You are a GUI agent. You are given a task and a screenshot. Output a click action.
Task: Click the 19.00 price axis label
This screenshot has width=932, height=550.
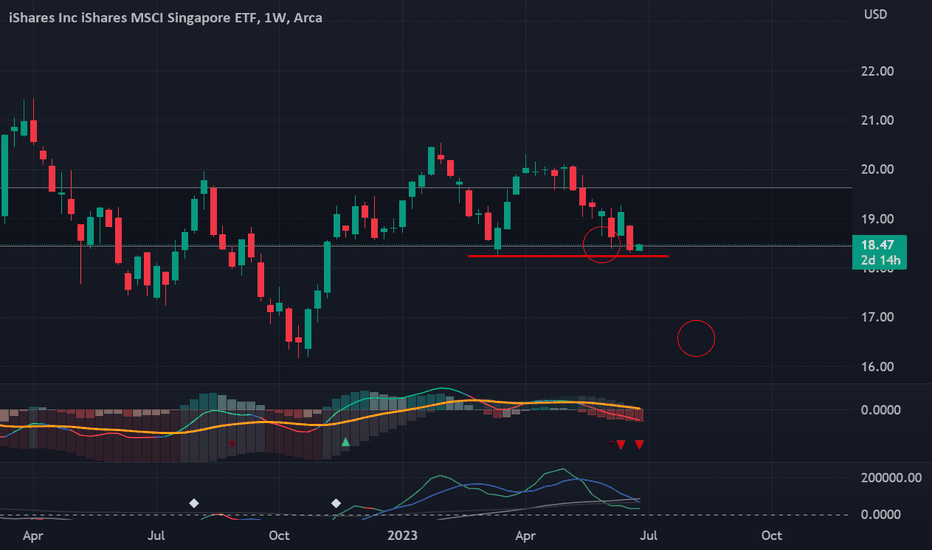tap(877, 219)
